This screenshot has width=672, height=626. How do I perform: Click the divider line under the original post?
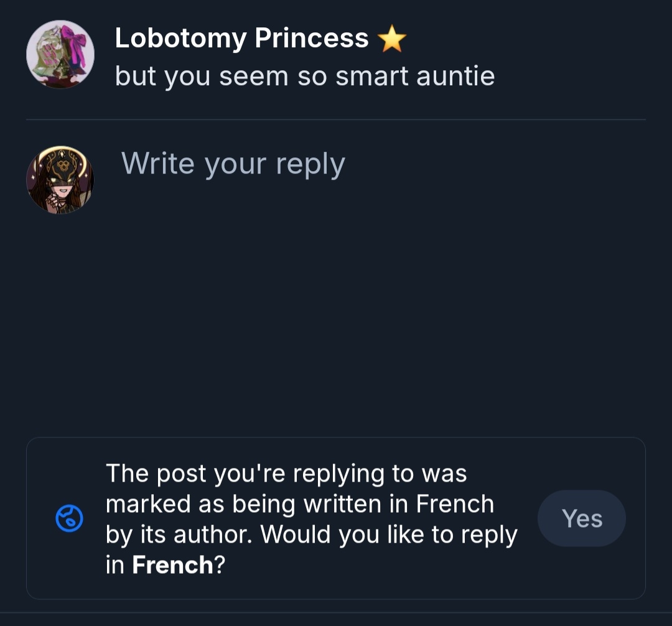(336, 119)
